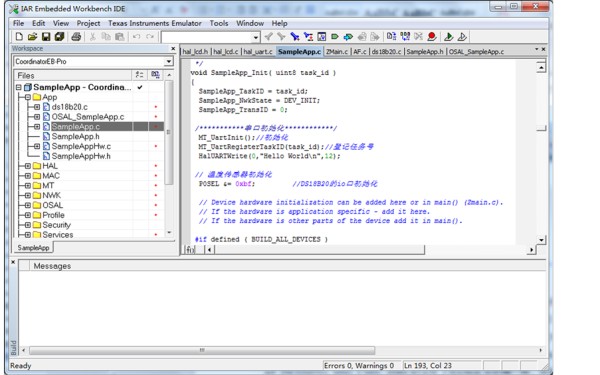600x375 pixels.
Task: Expand the Security folder
Action: point(28,225)
